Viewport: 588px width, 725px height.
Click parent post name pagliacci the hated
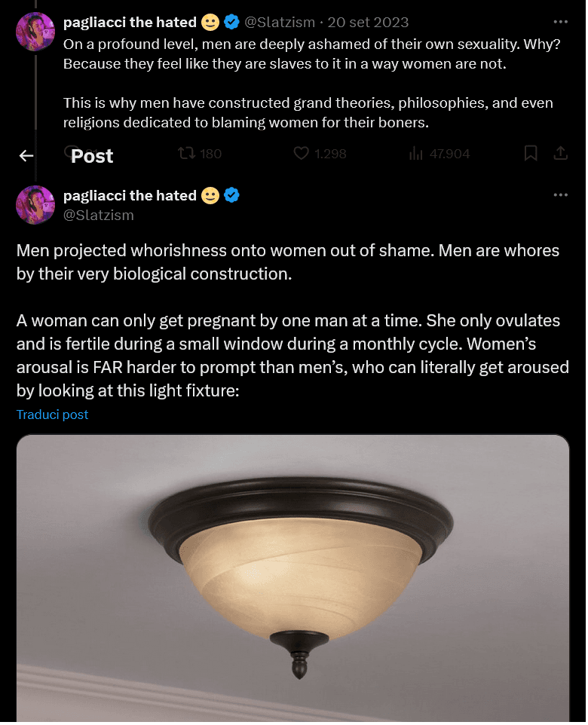click(x=130, y=23)
